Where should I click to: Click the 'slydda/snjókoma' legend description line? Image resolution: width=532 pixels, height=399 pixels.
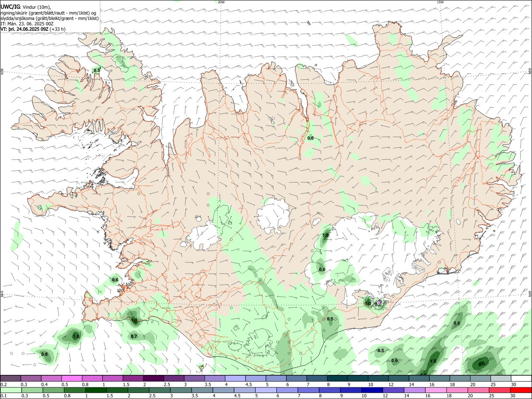(49, 18)
